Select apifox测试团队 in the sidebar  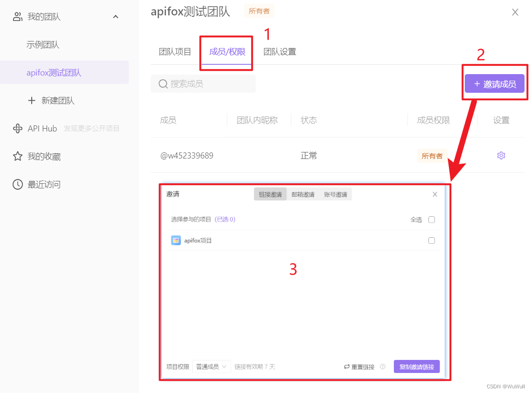pos(64,72)
